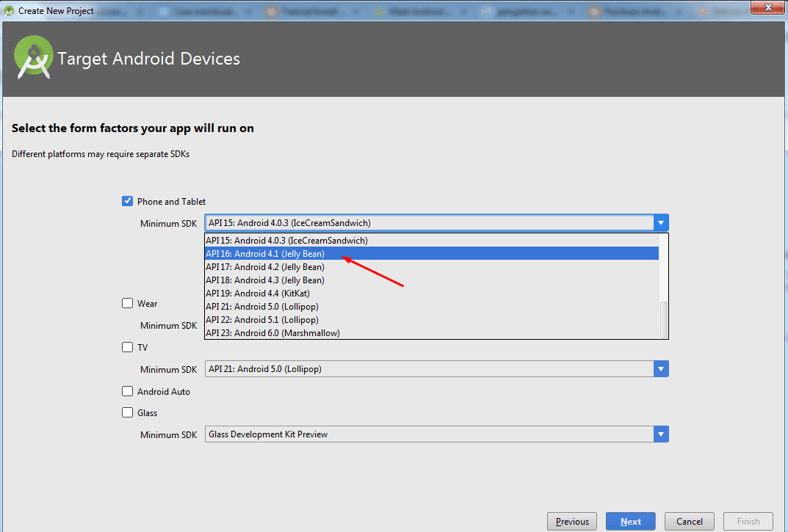This screenshot has width=788, height=532.
Task: Collapse the Phone Minimum SDK dropdown arrow
Action: (x=661, y=223)
